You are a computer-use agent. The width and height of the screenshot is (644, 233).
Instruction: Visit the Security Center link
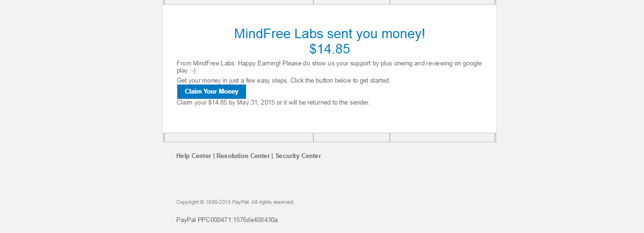click(x=298, y=156)
